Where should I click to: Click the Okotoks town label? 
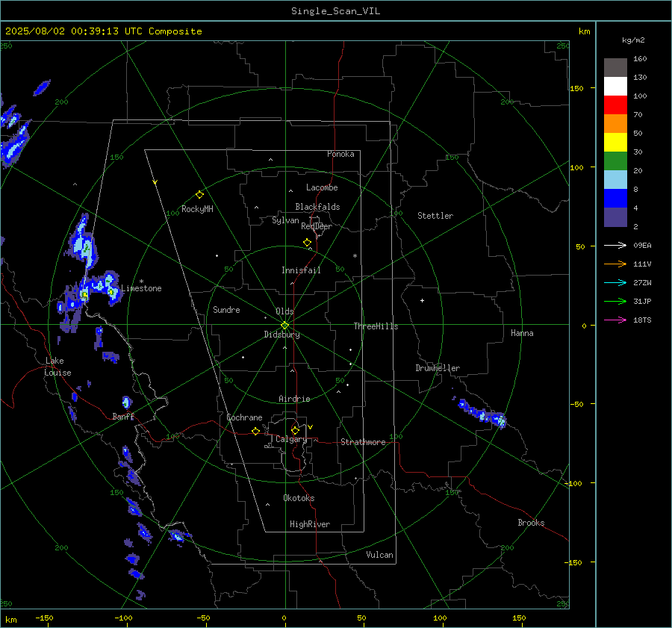point(299,498)
